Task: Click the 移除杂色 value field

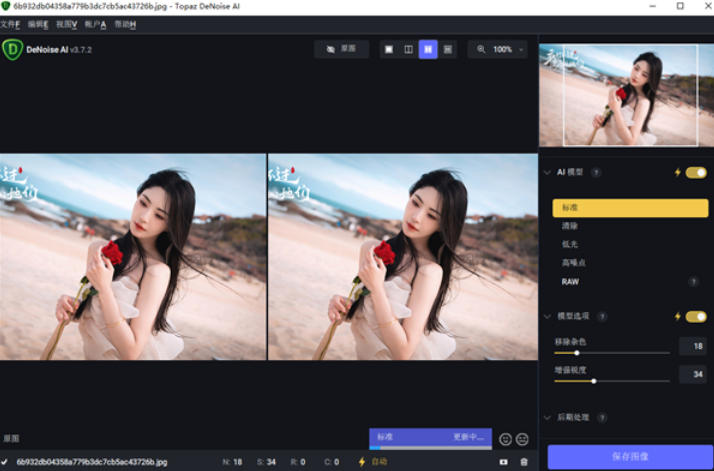Action: tap(692, 346)
